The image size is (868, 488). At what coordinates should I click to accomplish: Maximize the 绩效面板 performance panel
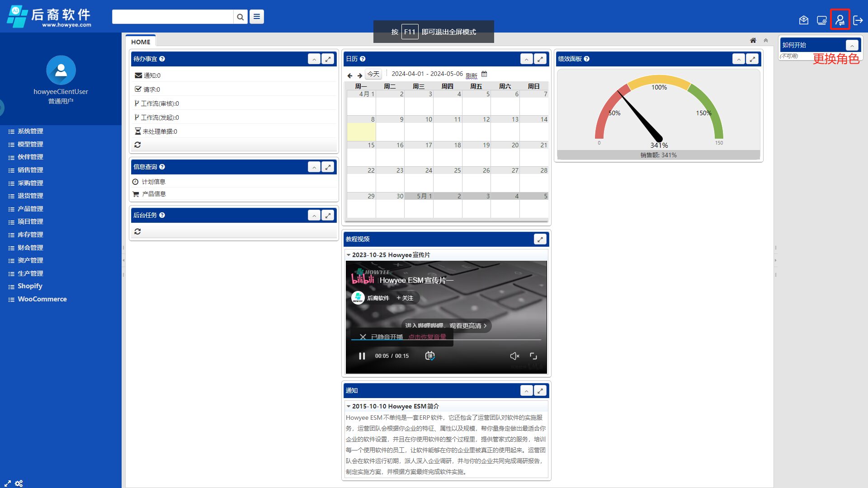coord(752,59)
